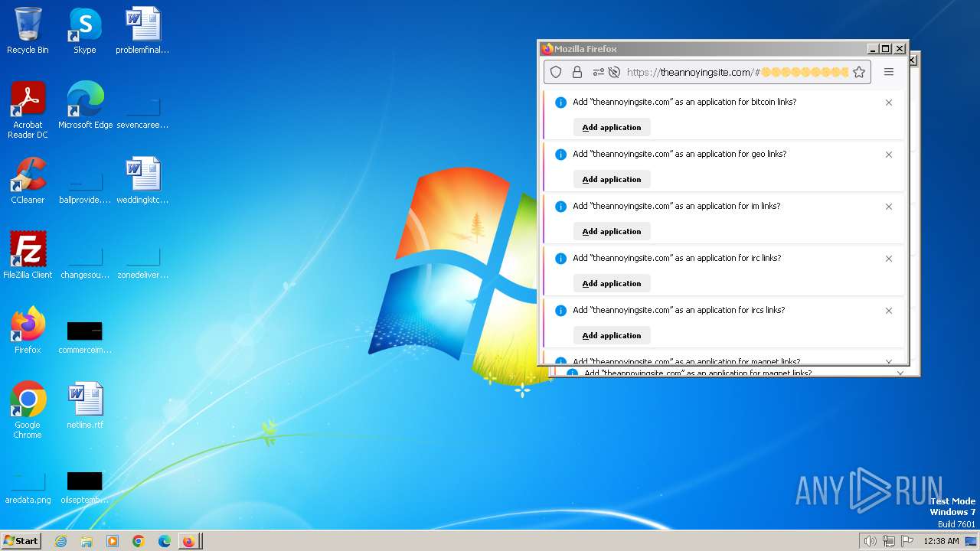Open Windows Media Player from taskbar

tap(113, 541)
